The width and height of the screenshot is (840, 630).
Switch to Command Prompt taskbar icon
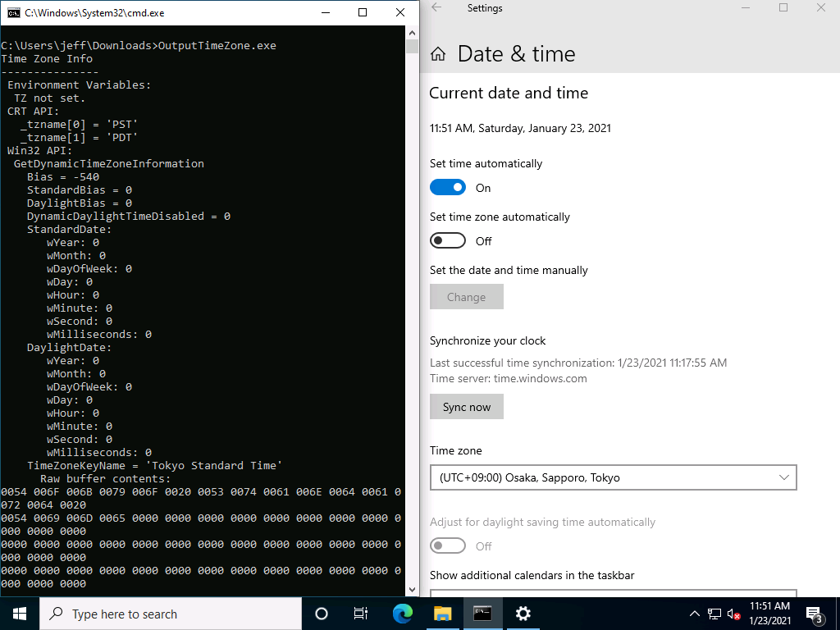pyautogui.click(x=482, y=614)
